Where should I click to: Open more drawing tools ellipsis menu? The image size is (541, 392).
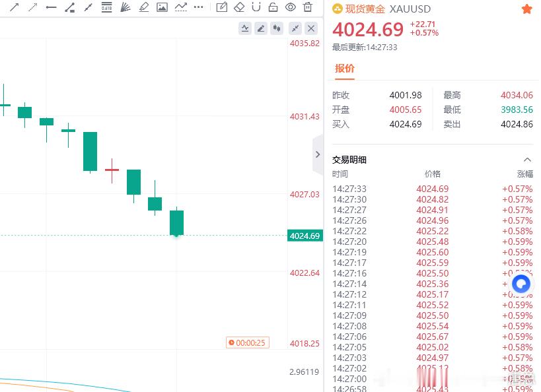[x=198, y=7]
